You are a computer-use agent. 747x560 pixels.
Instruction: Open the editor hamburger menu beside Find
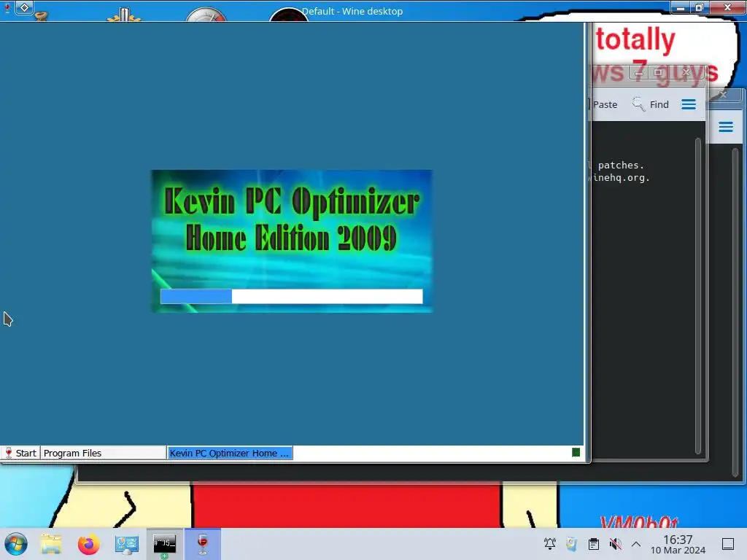click(x=689, y=104)
